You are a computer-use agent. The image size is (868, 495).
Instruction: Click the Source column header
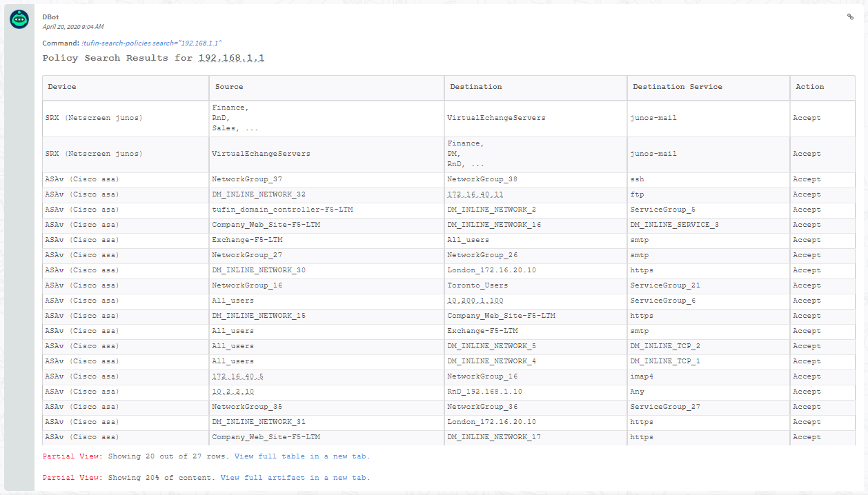click(229, 87)
